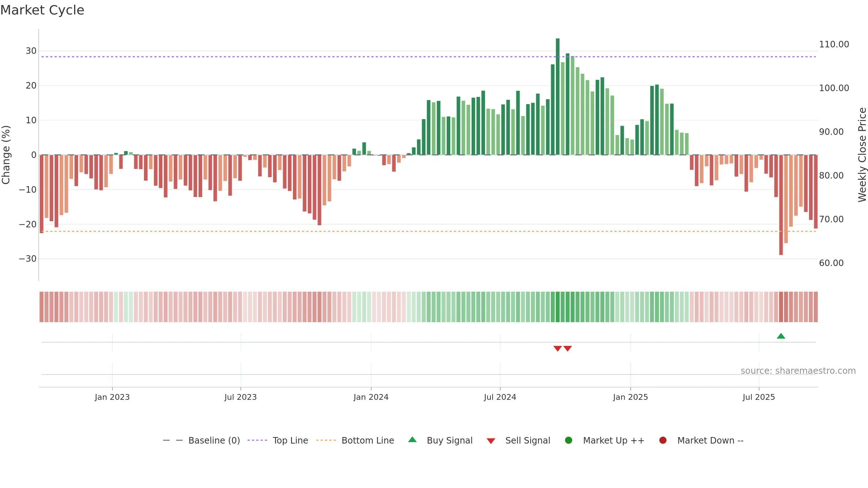Click the Jan 2023 axis label
The image size is (868, 488).
[112, 397]
